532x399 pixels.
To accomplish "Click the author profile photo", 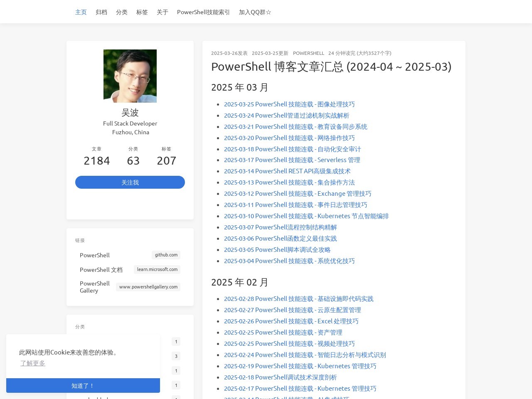I will click(130, 76).
